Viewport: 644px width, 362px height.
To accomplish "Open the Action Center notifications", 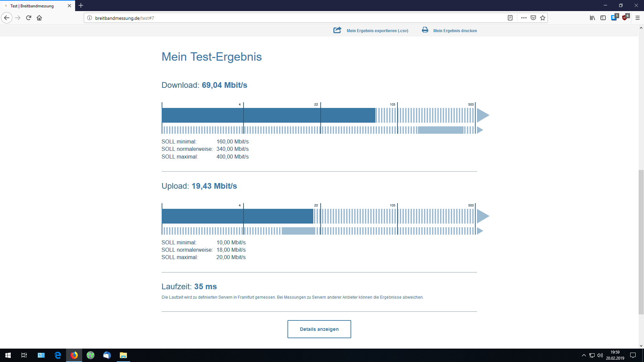I will pos(633,355).
